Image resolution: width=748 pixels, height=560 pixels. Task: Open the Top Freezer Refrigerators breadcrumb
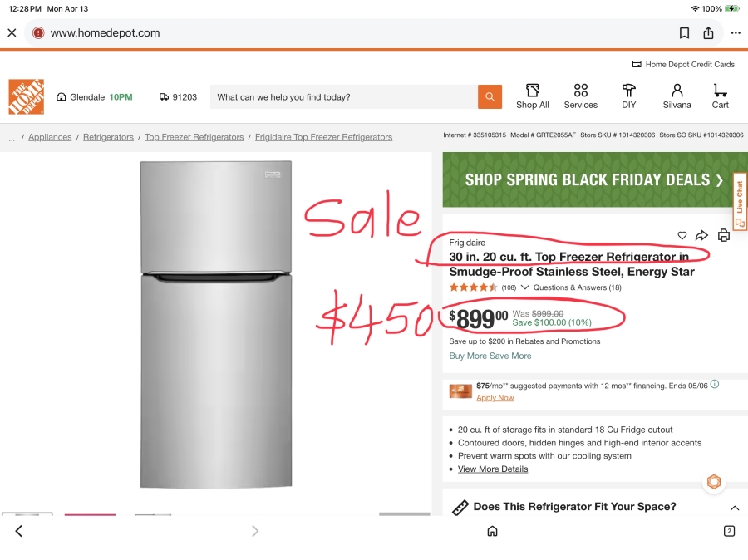pos(194,137)
